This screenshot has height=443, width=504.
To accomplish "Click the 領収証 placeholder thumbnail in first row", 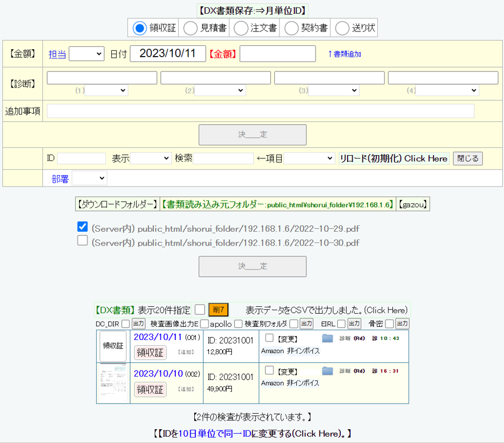I will click(x=113, y=346).
